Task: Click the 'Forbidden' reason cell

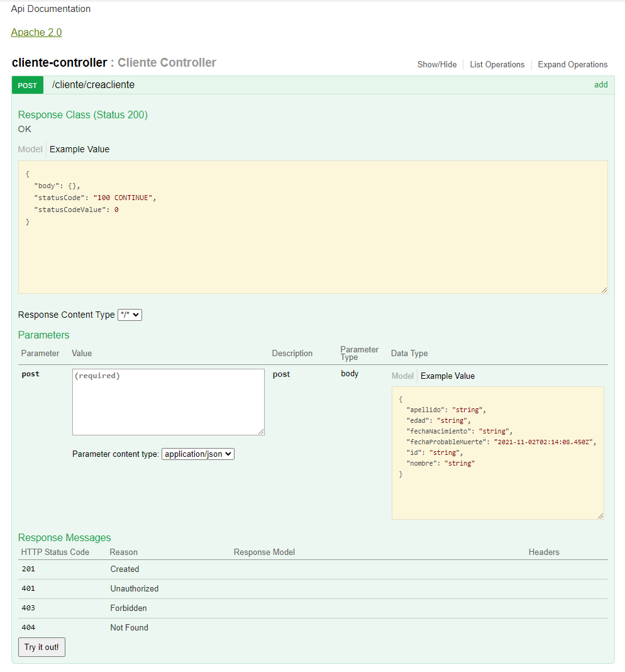Action: pyautogui.click(x=128, y=608)
